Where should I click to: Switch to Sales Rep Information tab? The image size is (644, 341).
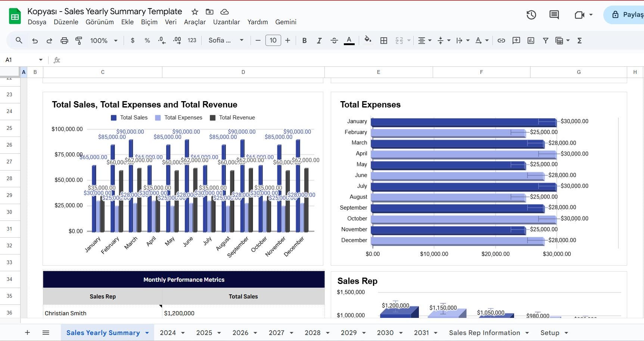tap(485, 333)
